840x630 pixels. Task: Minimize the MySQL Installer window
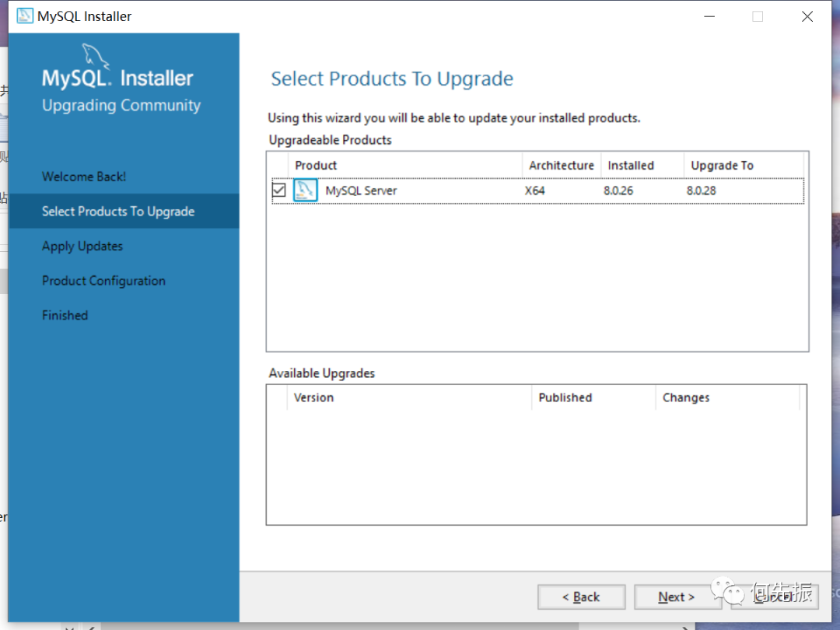pyautogui.click(x=709, y=16)
